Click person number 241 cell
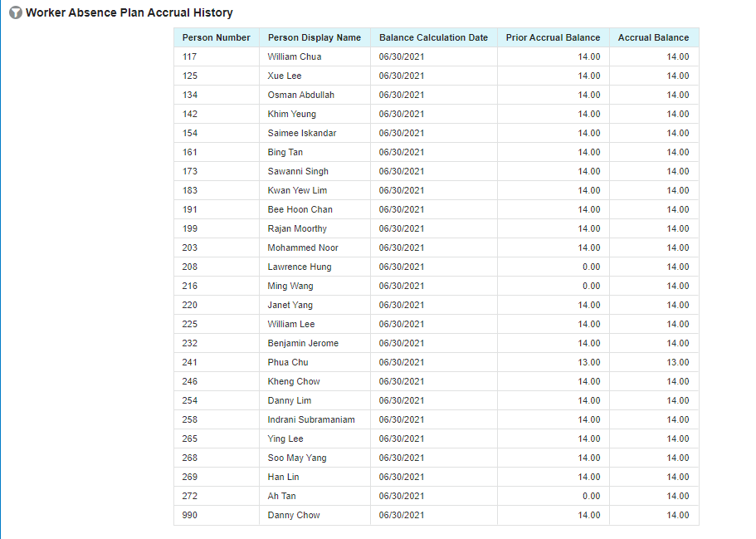 point(190,362)
